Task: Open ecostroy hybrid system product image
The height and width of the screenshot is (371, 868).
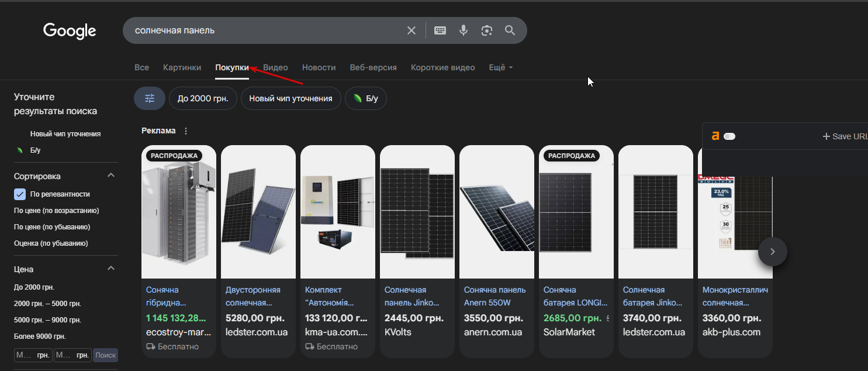Action: (x=179, y=212)
